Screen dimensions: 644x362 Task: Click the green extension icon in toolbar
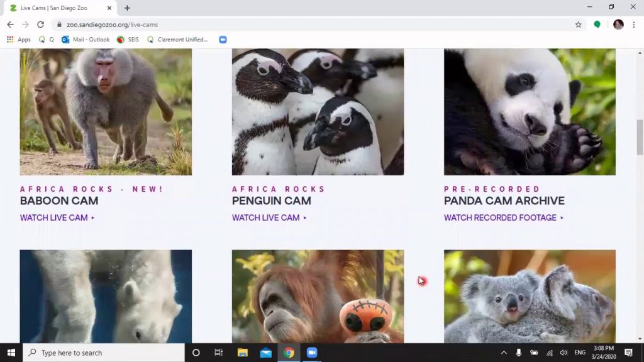(x=597, y=25)
